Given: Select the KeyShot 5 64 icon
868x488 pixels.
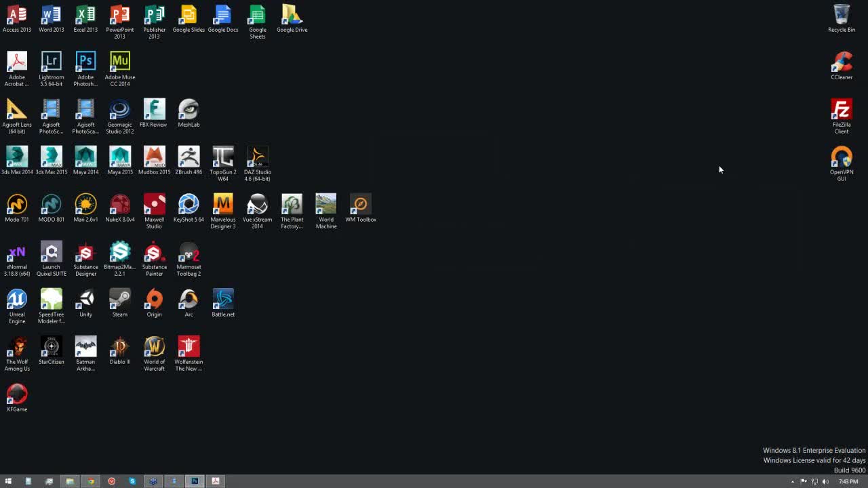Looking at the screenshot, I should pyautogui.click(x=189, y=209).
